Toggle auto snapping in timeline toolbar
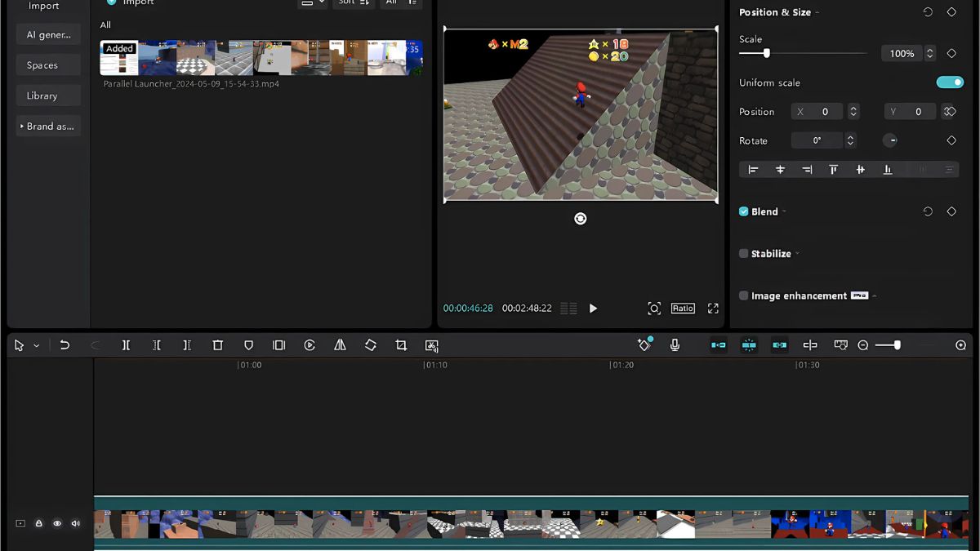Screen dimensions: 980x551 pyautogui.click(x=749, y=345)
